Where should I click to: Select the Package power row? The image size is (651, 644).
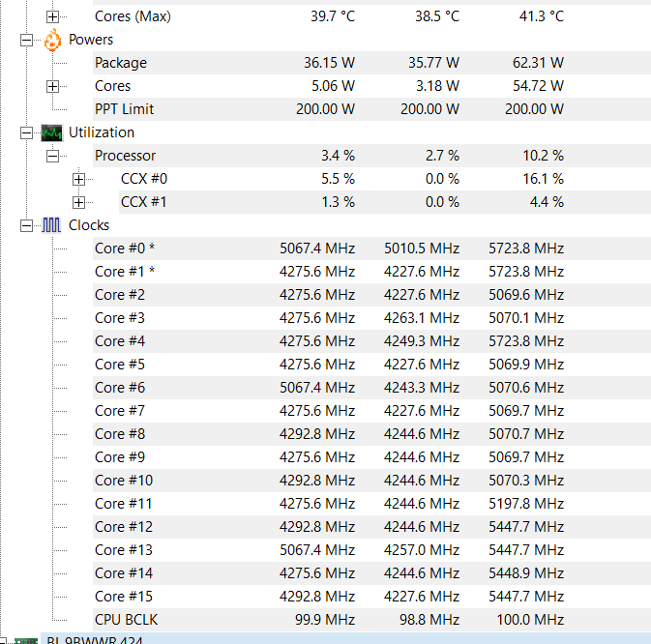(371, 63)
